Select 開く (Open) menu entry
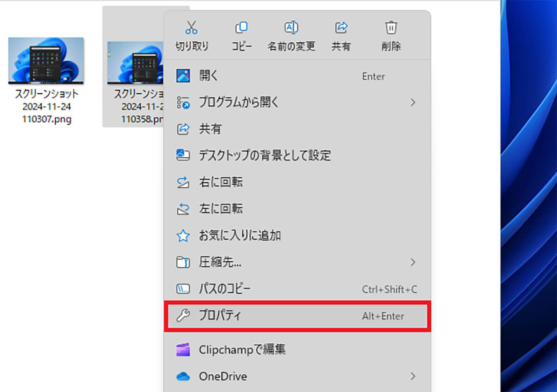557x392 pixels. tap(297, 76)
